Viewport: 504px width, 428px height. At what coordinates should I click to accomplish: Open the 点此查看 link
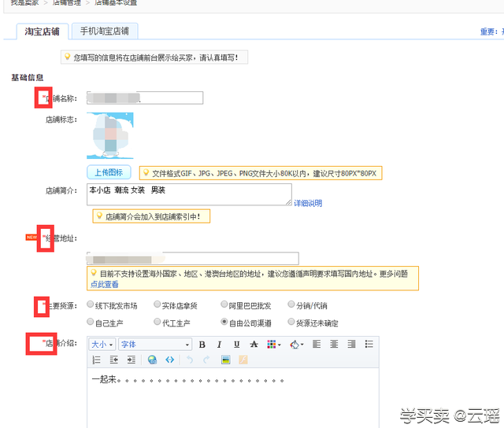pyautogui.click(x=105, y=284)
